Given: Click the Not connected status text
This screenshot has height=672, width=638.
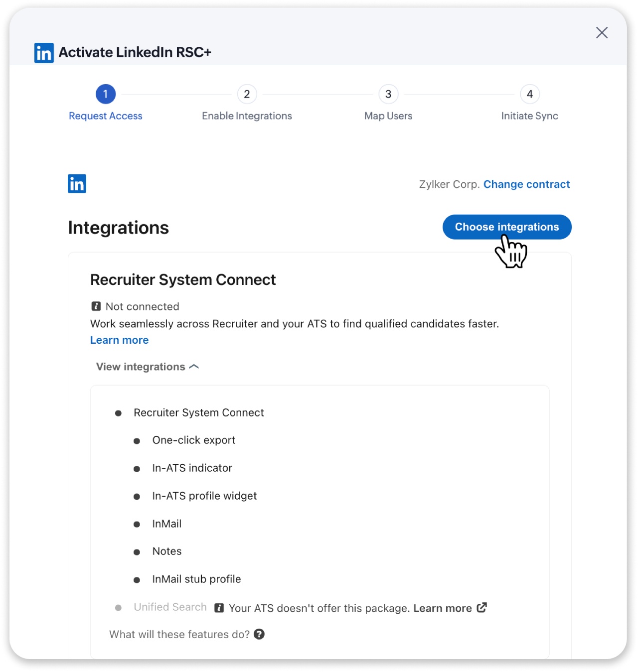Looking at the screenshot, I should [143, 306].
